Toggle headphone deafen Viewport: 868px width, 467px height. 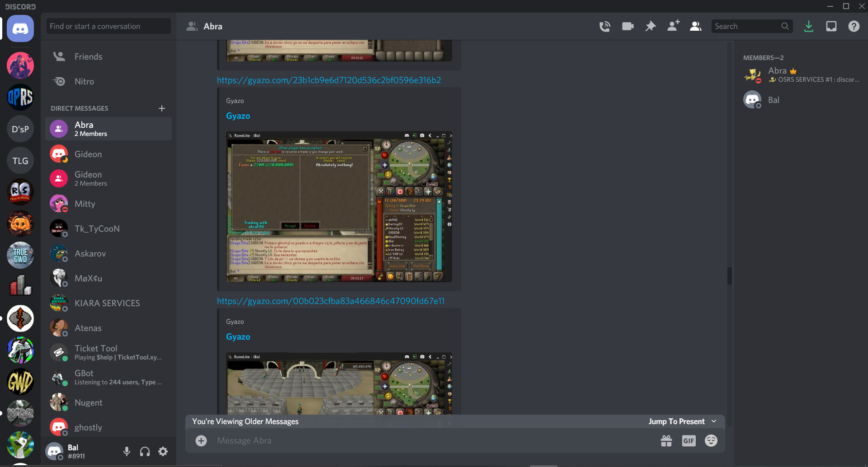145,451
